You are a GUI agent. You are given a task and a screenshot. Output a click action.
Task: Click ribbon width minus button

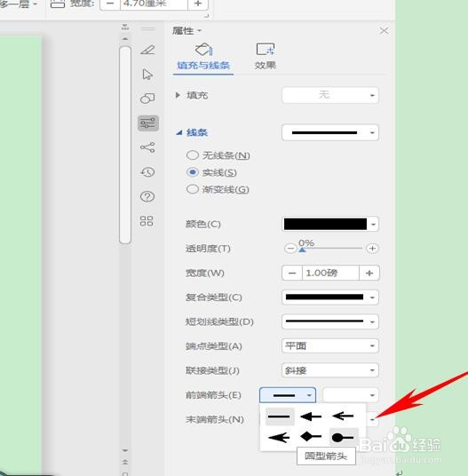click(110, 4)
